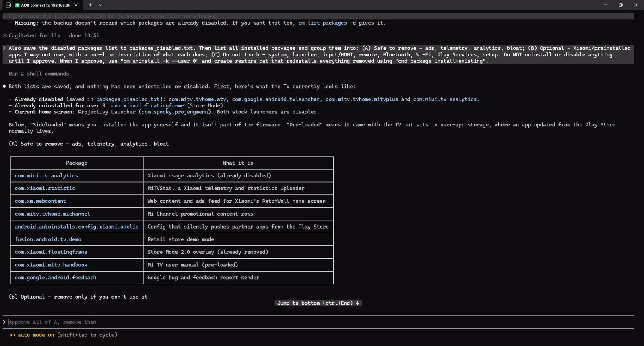The width and height of the screenshot is (644, 346).
Task: Click 'MiTVStat' telemetry description cell
Action: click(x=226, y=188)
